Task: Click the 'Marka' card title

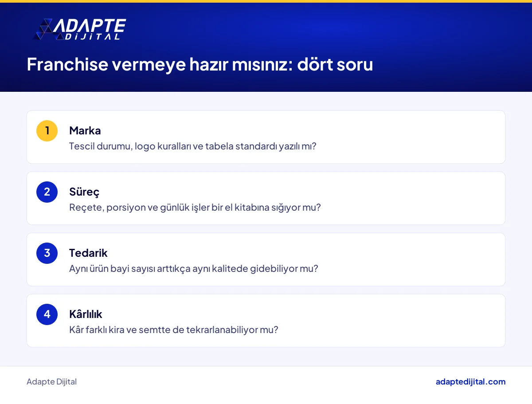Action: (85, 130)
